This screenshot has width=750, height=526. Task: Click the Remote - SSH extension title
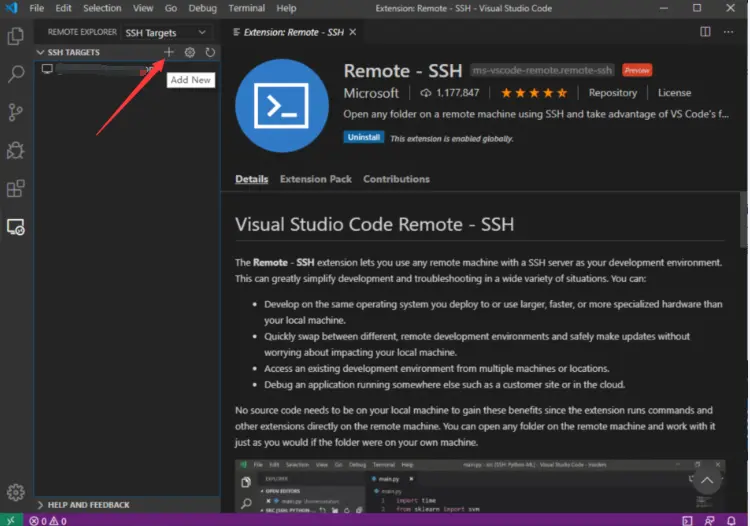(403, 71)
